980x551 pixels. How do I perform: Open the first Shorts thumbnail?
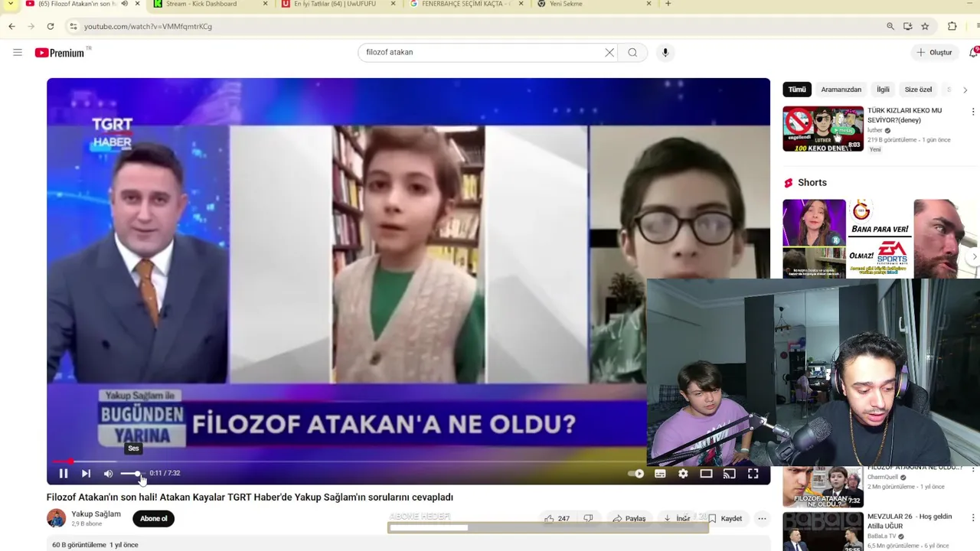coord(814,239)
